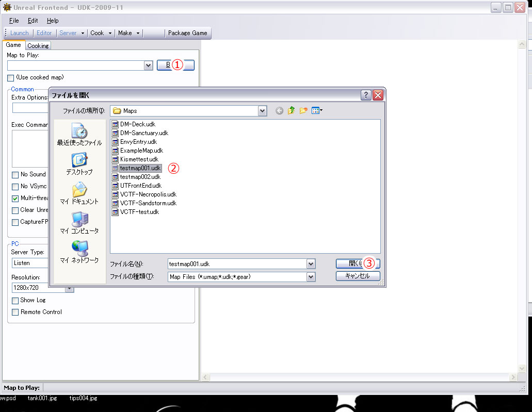This screenshot has width=532, height=412.
Task: Switch to the Cooking tab
Action: click(x=38, y=46)
